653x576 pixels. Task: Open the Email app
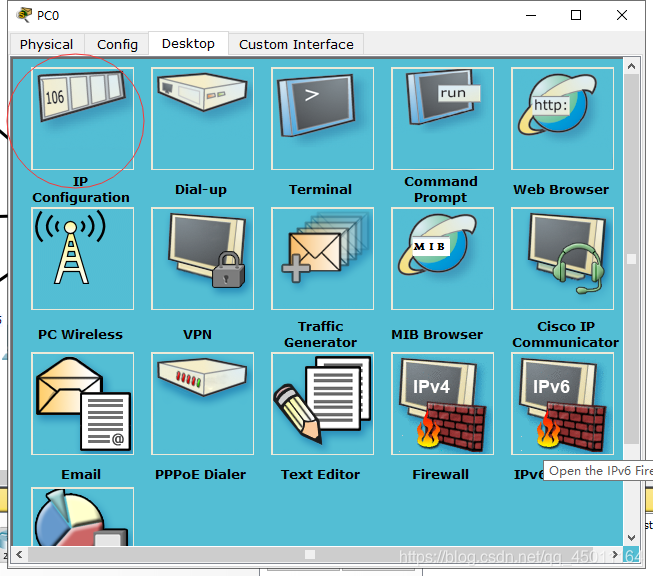[x=82, y=404]
